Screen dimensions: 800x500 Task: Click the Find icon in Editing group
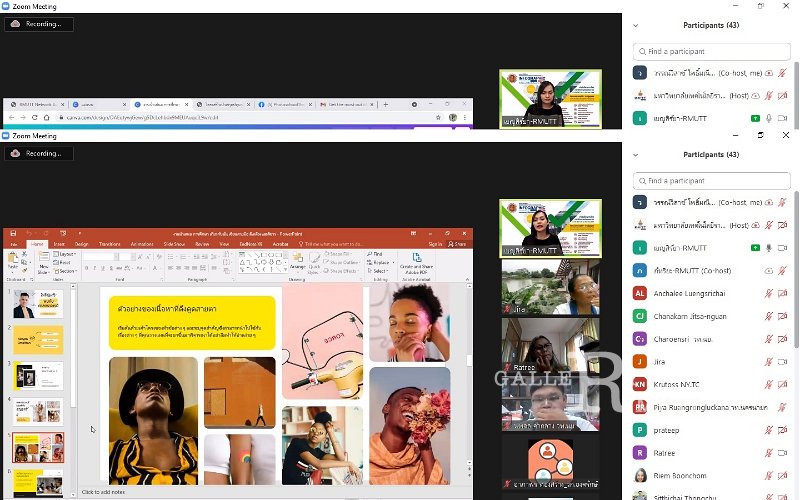(x=377, y=254)
